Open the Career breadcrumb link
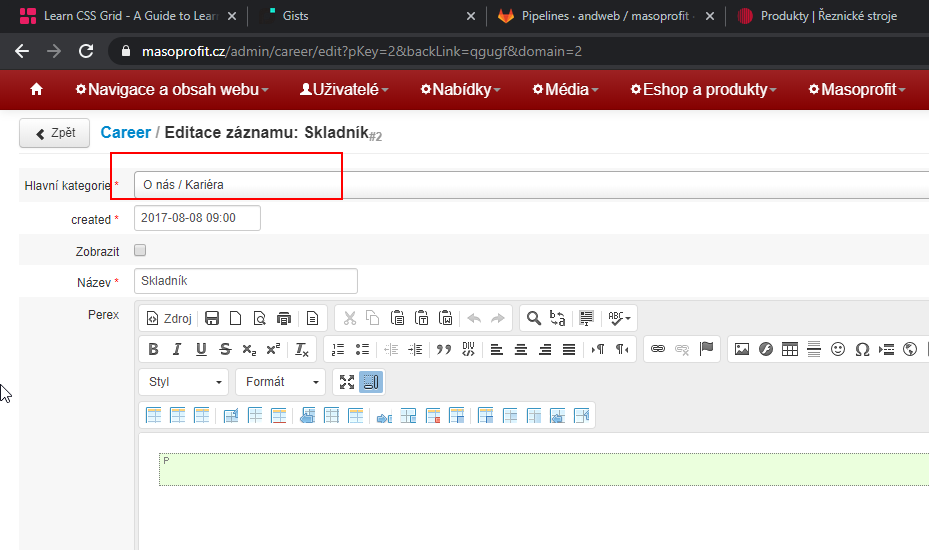Viewport: 929px width, 550px height. (126, 132)
